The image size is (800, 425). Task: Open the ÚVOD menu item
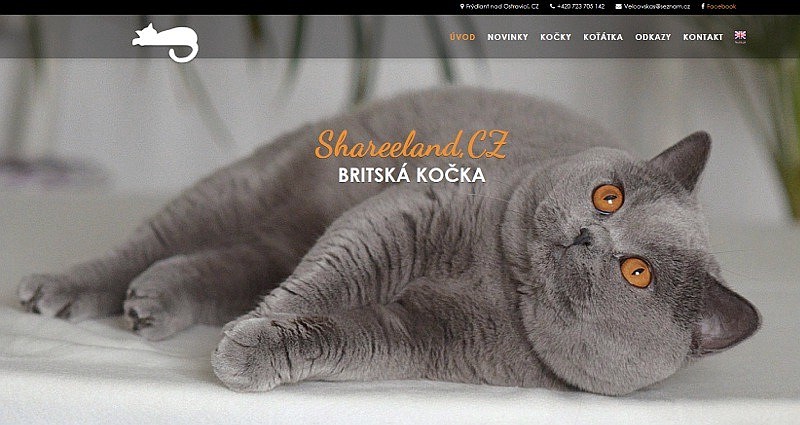point(462,37)
